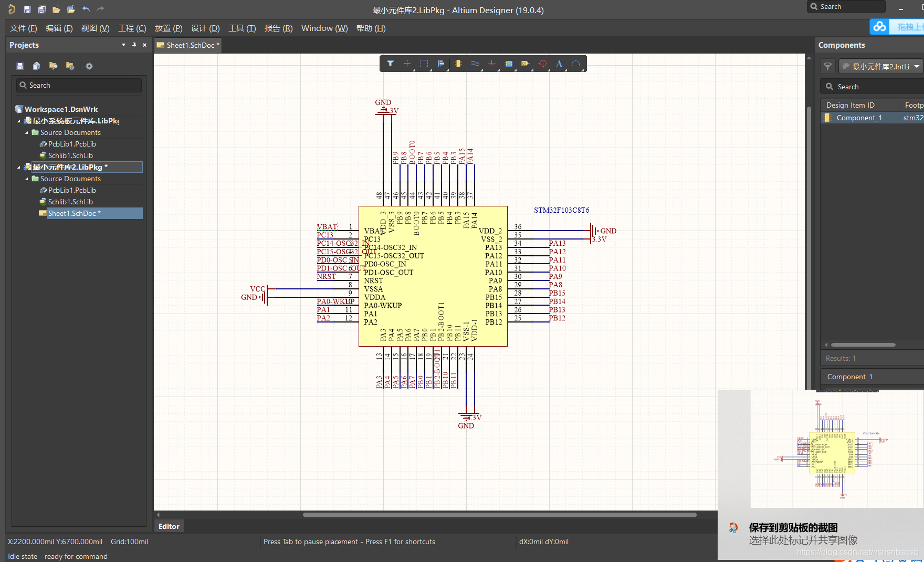Select the Place Wire tool
The height and width of the screenshot is (562, 924).
click(475, 64)
